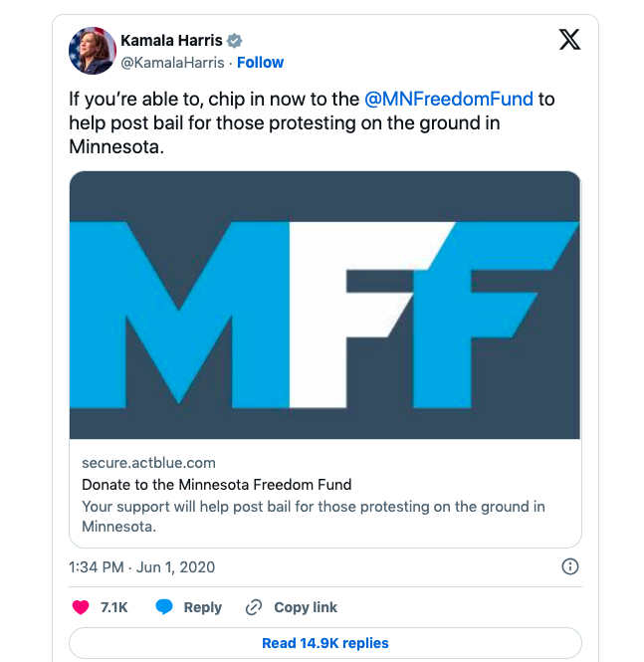Open the MFF logo card image
The width and height of the screenshot is (644, 662).
pyautogui.click(x=324, y=305)
